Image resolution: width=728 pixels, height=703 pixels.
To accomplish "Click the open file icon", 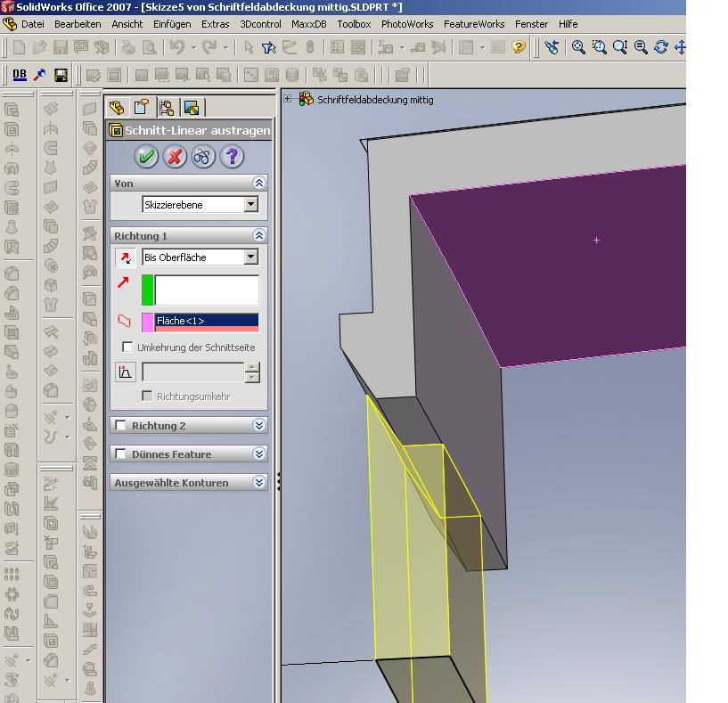I will tap(40, 47).
